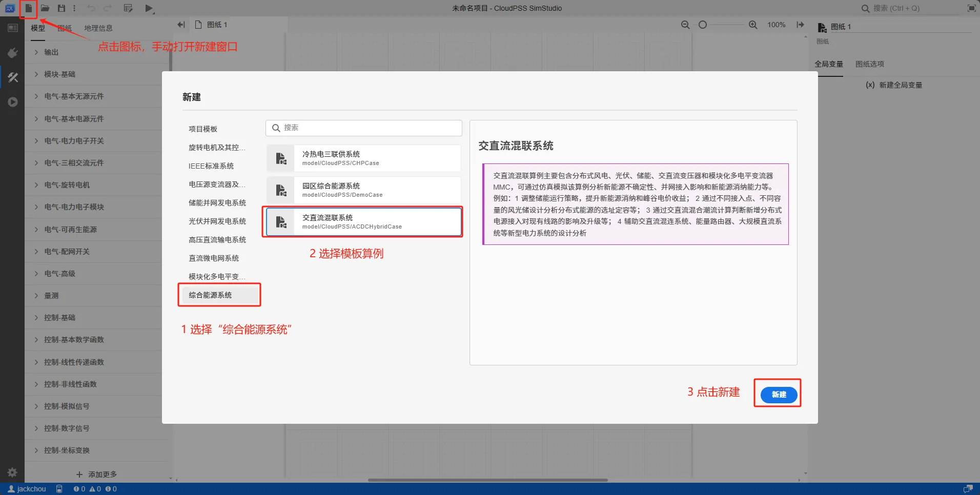Click the 100% zoom level text
This screenshot has height=495, width=980.
pyautogui.click(x=776, y=25)
